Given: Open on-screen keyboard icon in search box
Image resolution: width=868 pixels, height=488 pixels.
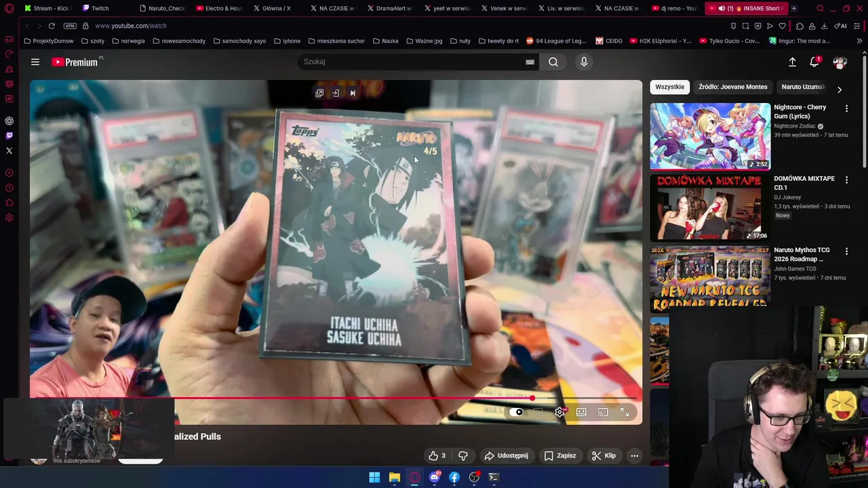Looking at the screenshot, I should [x=530, y=62].
